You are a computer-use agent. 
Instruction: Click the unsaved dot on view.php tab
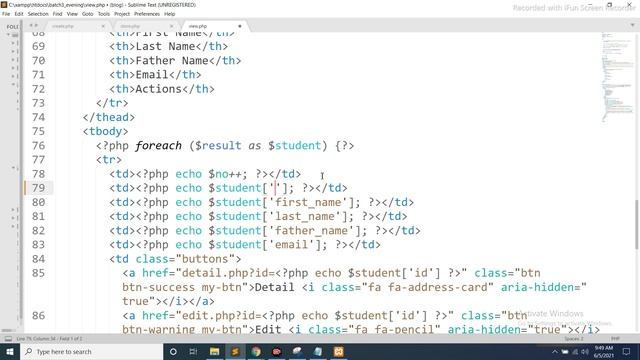tap(240, 26)
